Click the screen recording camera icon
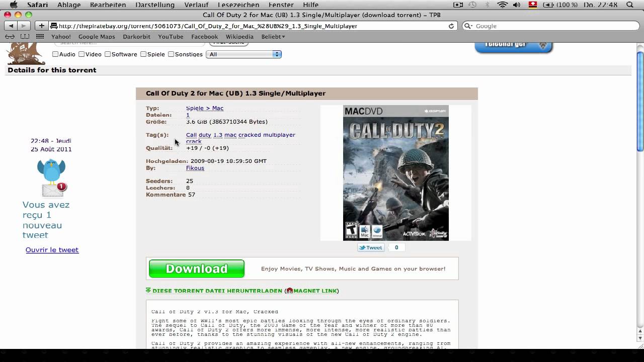 (458, 5)
